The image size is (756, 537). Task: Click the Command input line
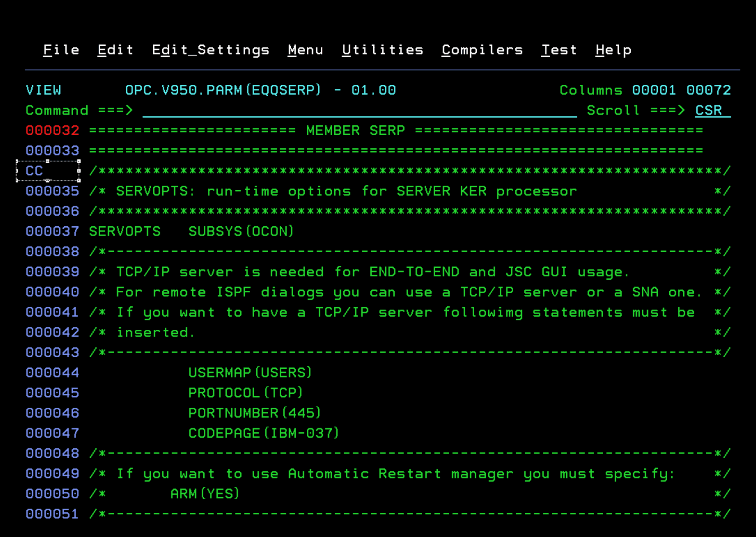click(x=360, y=110)
